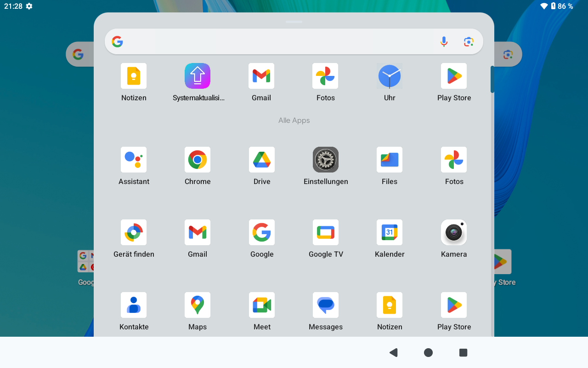This screenshot has height=368, width=588.
Task: Click the app drawer scrollbar
Action: 492,80
